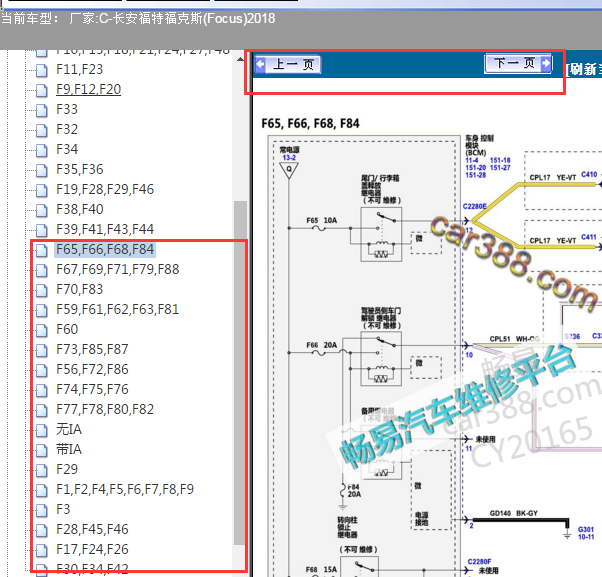This screenshot has height=577, width=602.
Task: Click the page icon beside 无IA
Action: tap(41, 430)
